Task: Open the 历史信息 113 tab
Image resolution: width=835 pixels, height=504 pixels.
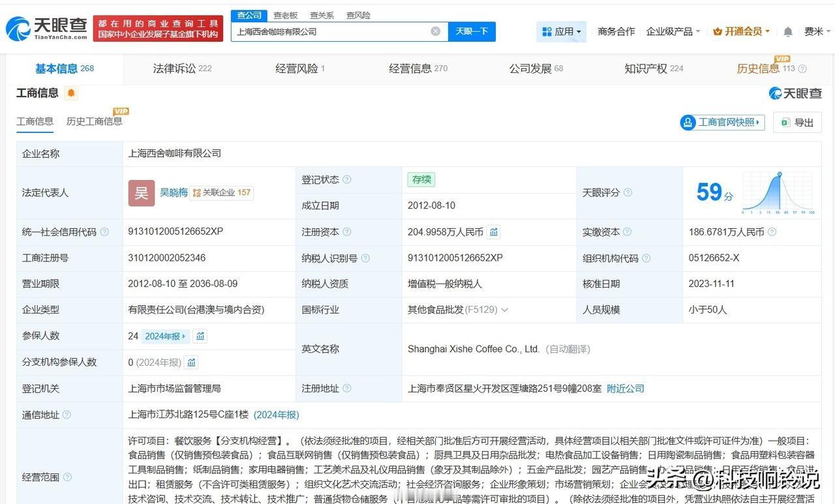Action: point(766,68)
